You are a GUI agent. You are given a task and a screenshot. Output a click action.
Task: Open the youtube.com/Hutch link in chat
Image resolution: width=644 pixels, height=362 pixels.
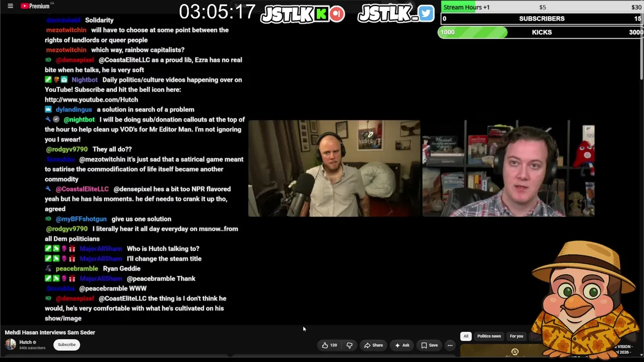(x=91, y=100)
